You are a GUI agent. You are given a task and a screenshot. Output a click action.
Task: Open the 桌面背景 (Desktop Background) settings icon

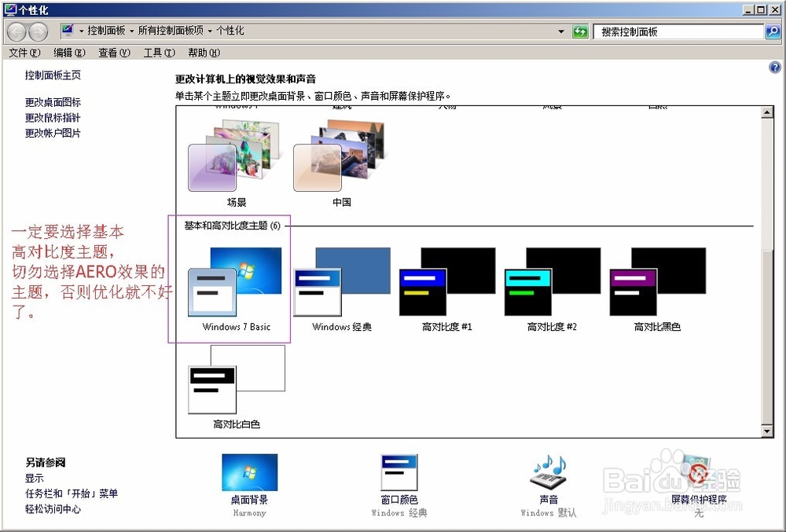tap(248, 471)
